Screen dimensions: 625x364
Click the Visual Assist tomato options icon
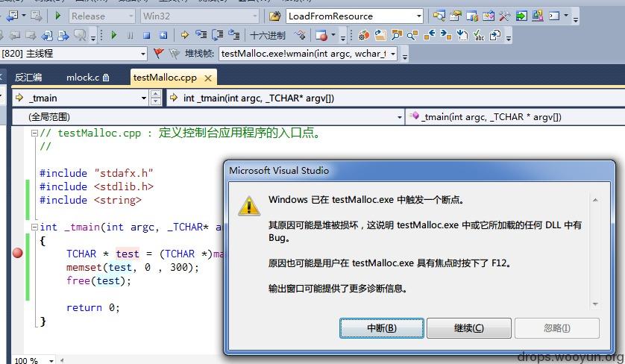click(363, 36)
